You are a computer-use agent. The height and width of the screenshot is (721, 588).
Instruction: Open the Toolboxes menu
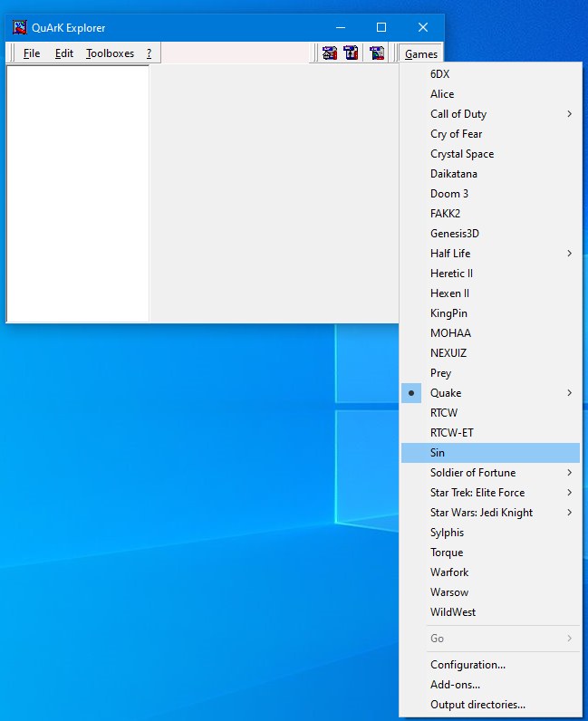tap(110, 53)
